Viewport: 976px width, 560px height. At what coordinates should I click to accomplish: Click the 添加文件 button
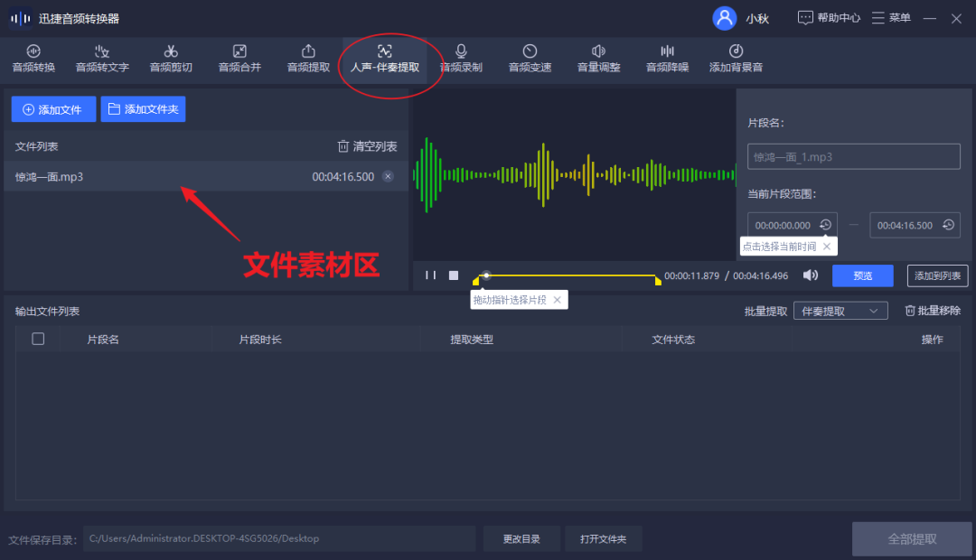[53, 109]
